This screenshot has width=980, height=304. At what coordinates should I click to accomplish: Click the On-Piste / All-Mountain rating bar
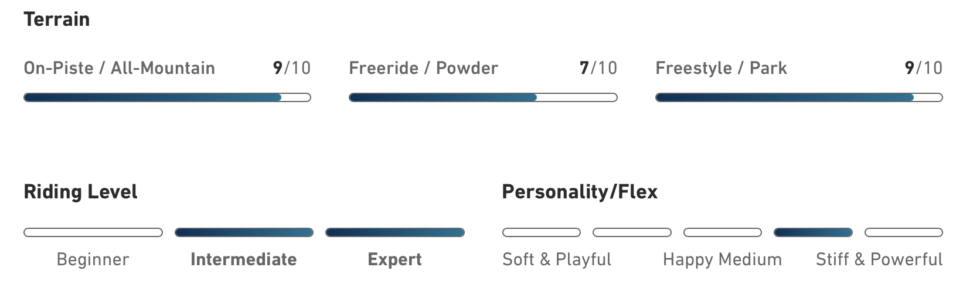click(167, 97)
